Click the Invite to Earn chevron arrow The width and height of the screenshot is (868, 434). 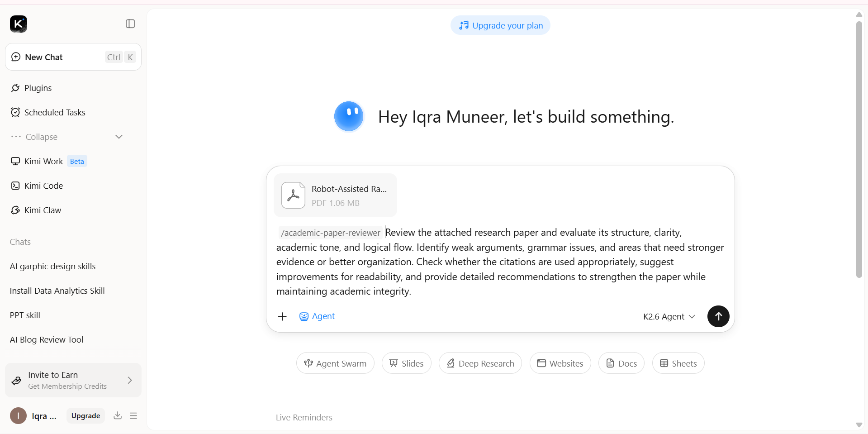pyautogui.click(x=130, y=380)
